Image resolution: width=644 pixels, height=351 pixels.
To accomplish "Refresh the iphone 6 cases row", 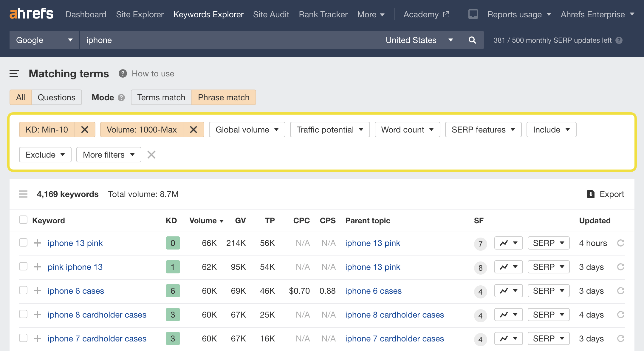I will coord(621,291).
